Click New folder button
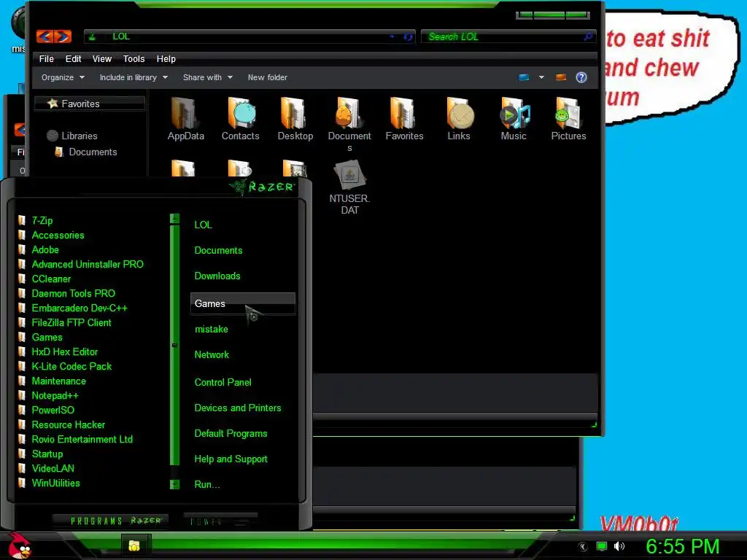This screenshot has width=747, height=560. (267, 77)
